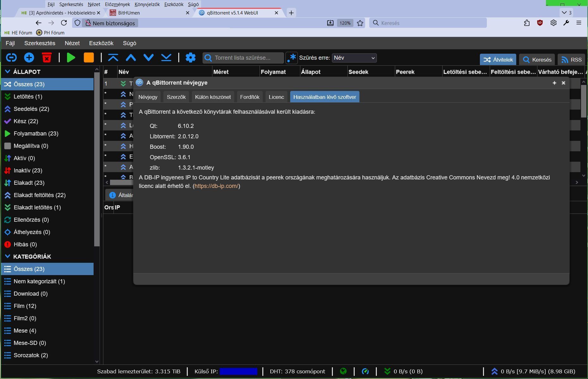
Task: Click the connection status globe icon
Action: tap(343, 371)
